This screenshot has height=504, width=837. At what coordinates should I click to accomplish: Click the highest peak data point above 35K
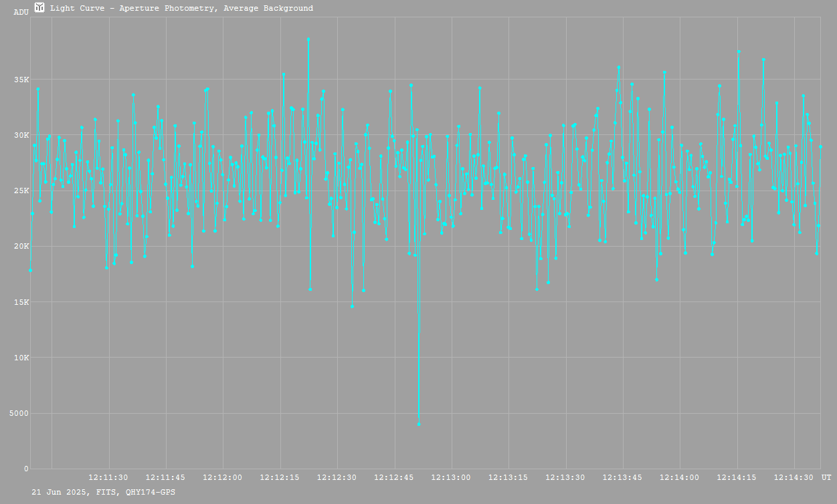(308, 39)
